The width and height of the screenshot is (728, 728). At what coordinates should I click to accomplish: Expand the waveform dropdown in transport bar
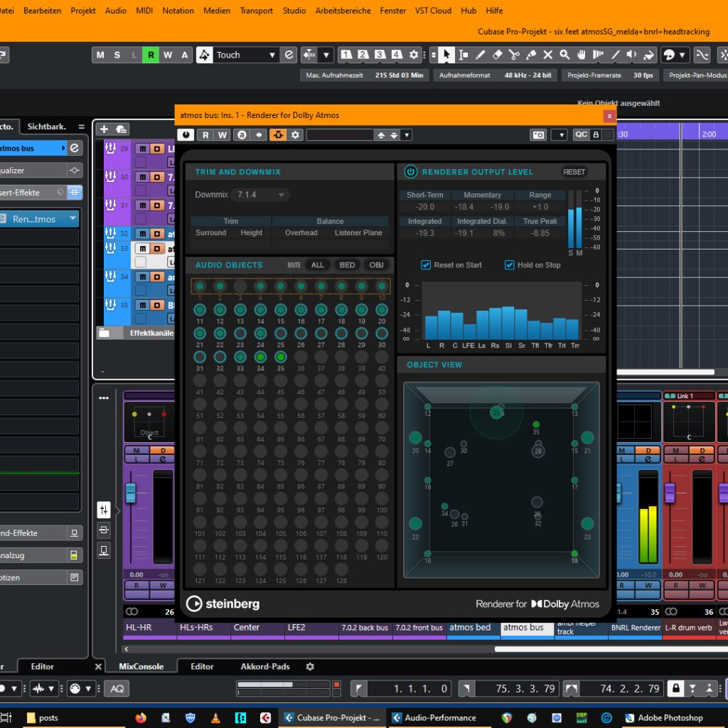pos(51,688)
